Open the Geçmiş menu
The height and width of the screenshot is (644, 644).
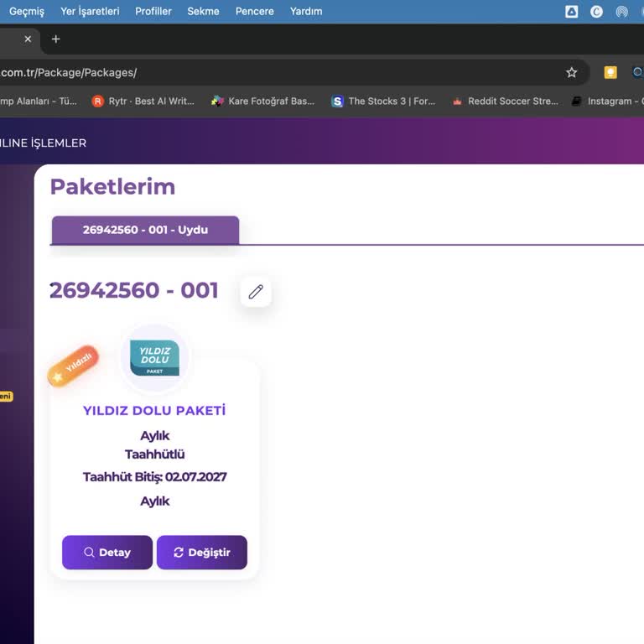click(27, 12)
